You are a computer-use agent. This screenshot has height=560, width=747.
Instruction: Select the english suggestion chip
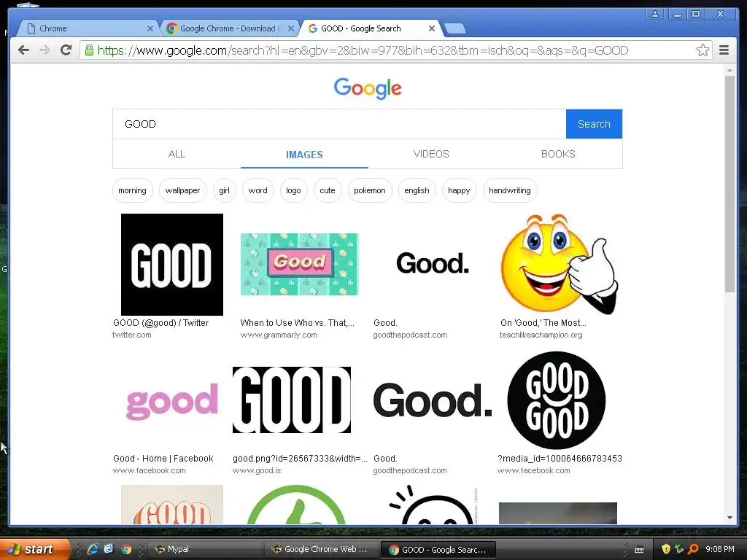(x=417, y=190)
